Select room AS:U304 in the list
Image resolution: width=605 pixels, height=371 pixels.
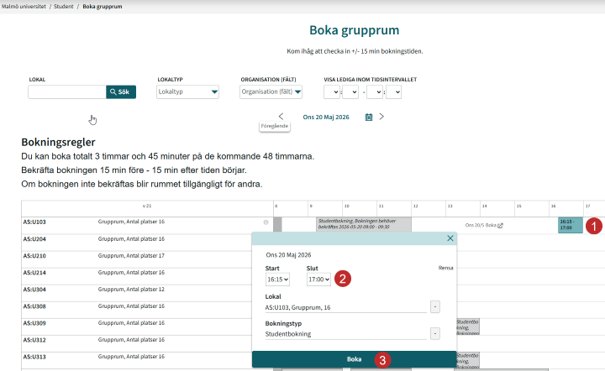pyautogui.click(x=34, y=289)
